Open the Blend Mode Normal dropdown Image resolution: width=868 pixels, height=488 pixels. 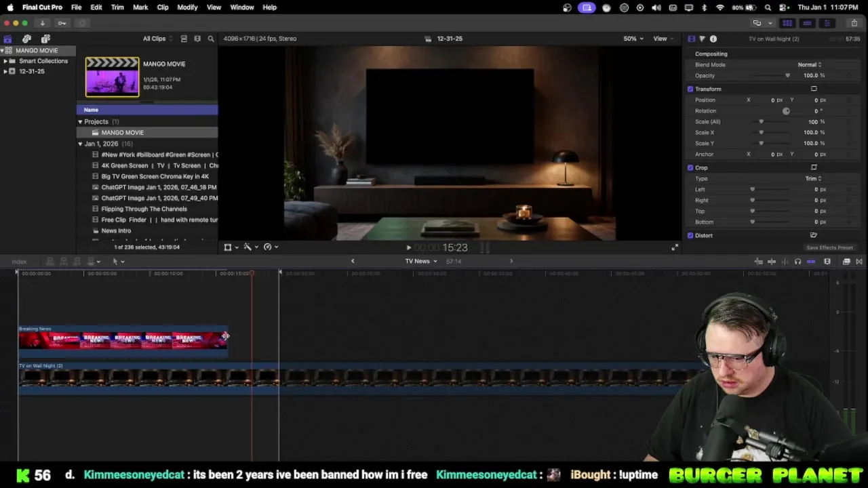810,64
